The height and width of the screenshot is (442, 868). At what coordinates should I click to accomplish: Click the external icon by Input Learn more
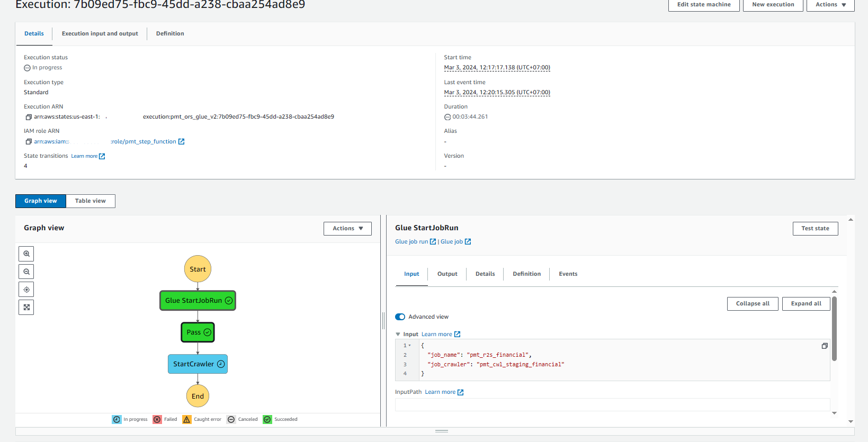tap(457, 335)
